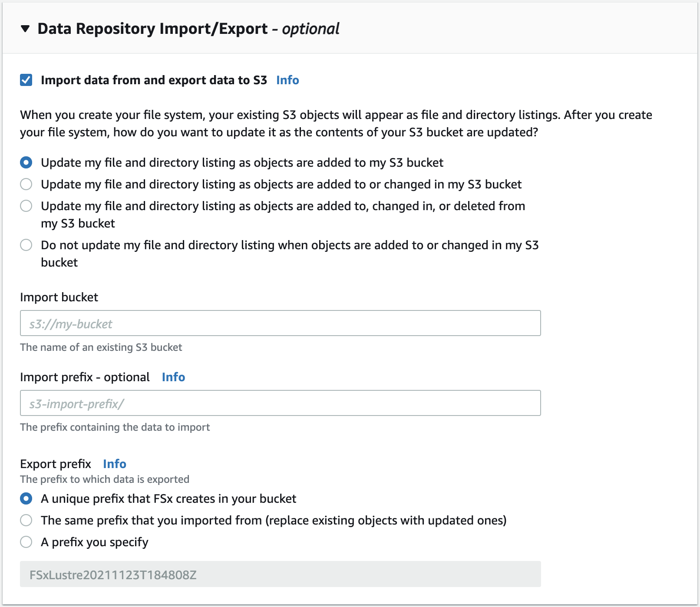Open the Info link beside Export prefix

click(115, 464)
